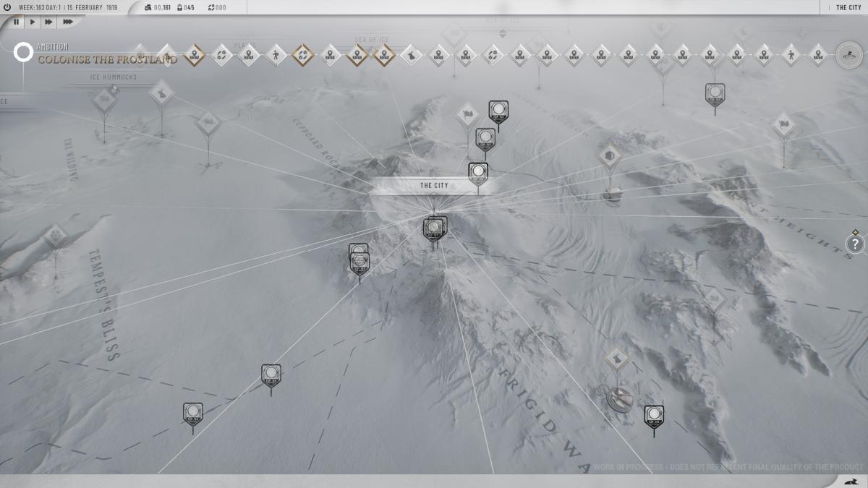The width and height of the screenshot is (868, 488).
Task: Open the power menu icon
Action: click(7, 8)
